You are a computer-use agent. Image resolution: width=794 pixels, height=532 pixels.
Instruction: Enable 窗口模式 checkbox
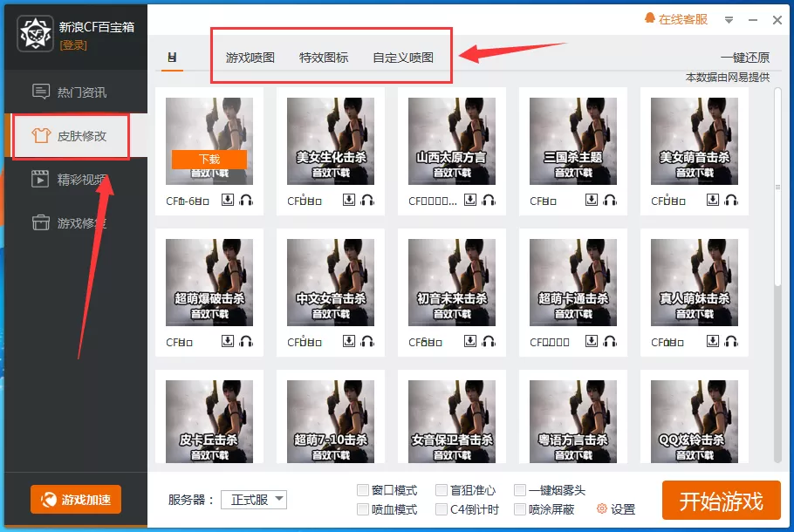point(363,490)
